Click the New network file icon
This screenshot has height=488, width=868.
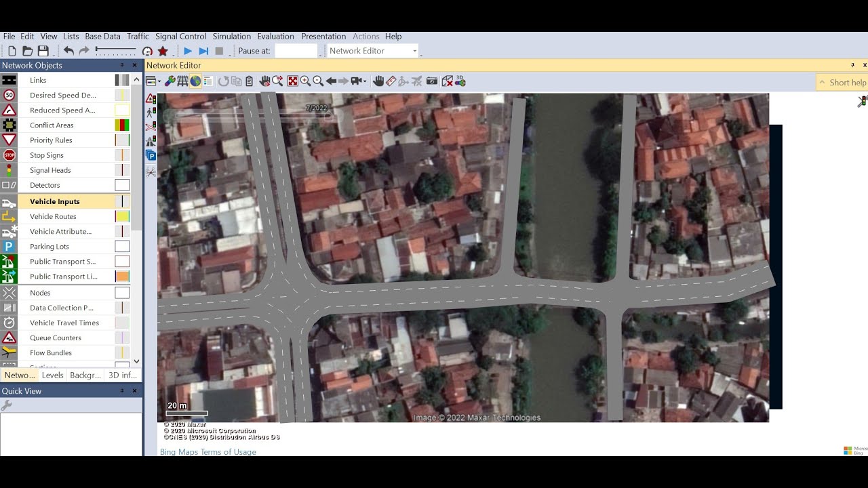(12, 51)
